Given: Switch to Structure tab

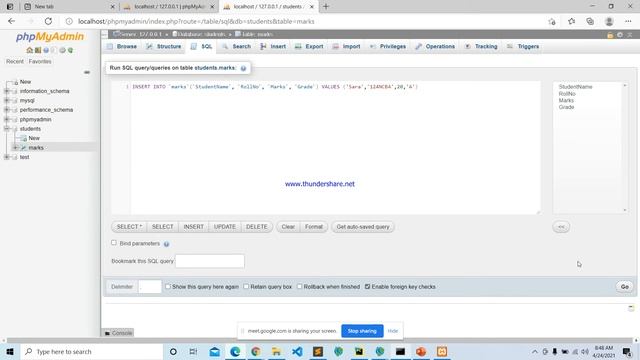Looking at the screenshot, I should (164, 47).
